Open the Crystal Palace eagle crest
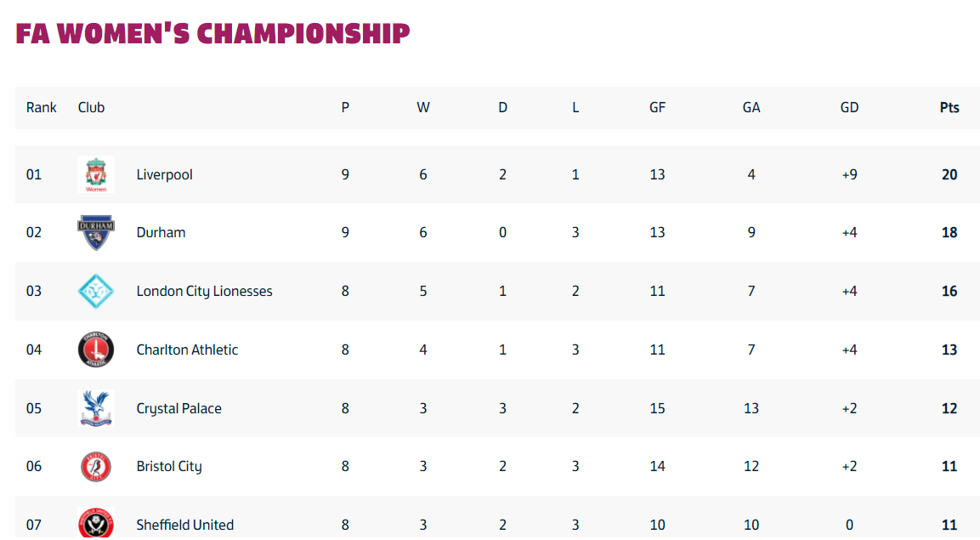 coord(96,408)
